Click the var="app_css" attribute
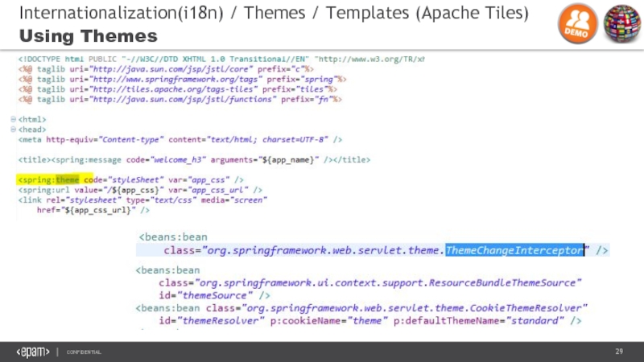This screenshot has height=362, width=644. pos(199,179)
